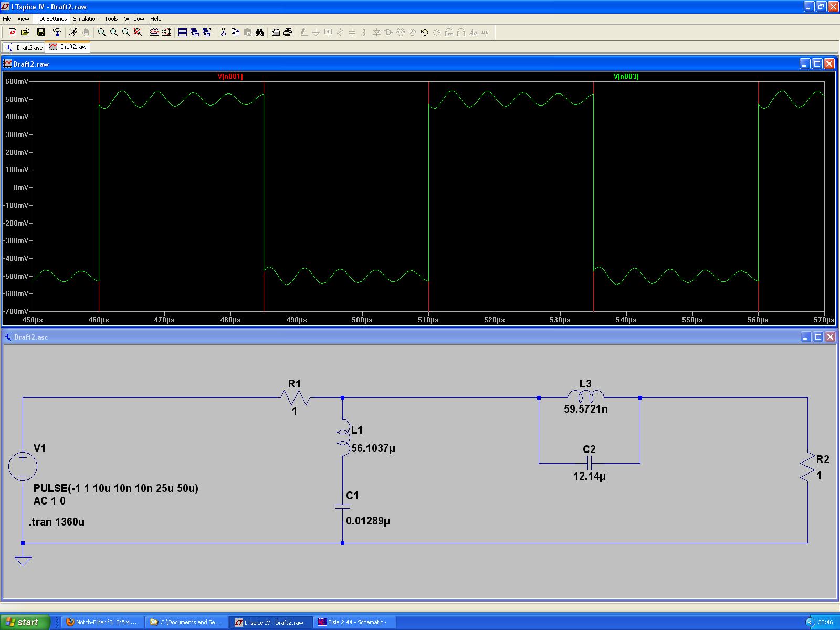
Task: Click the V(n001) trace label
Action: (x=230, y=77)
